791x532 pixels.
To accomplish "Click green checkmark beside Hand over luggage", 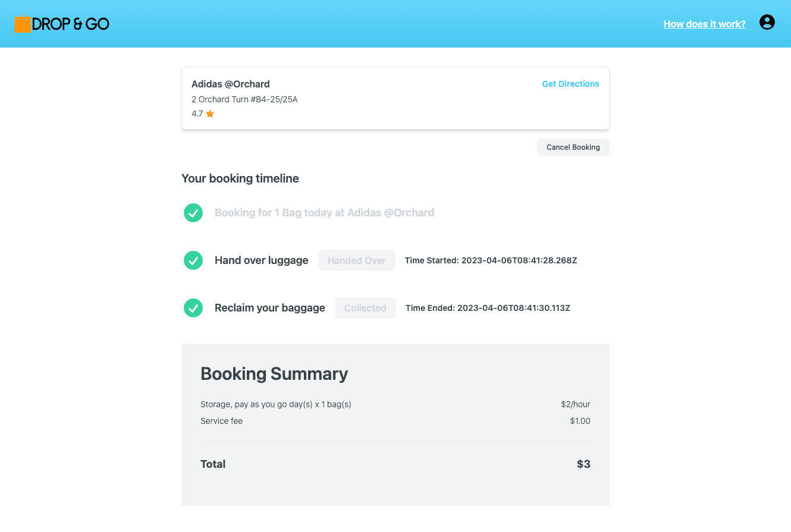I will 193,260.
